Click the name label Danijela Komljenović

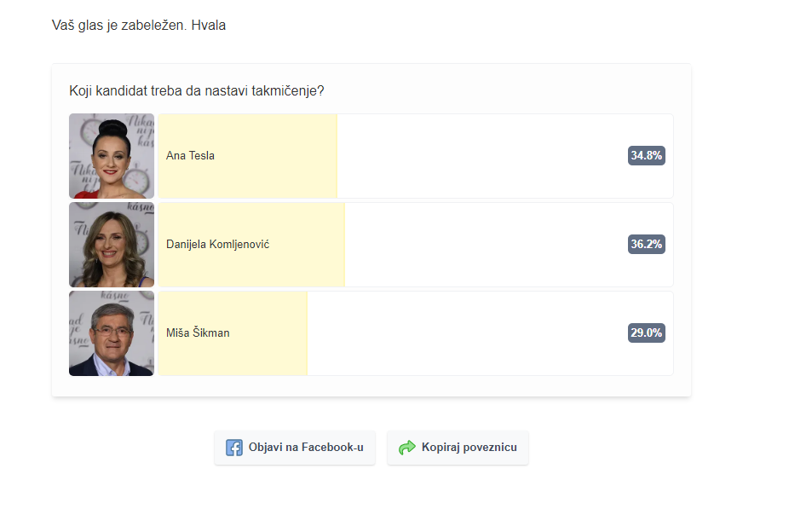(x=217, y=244)
